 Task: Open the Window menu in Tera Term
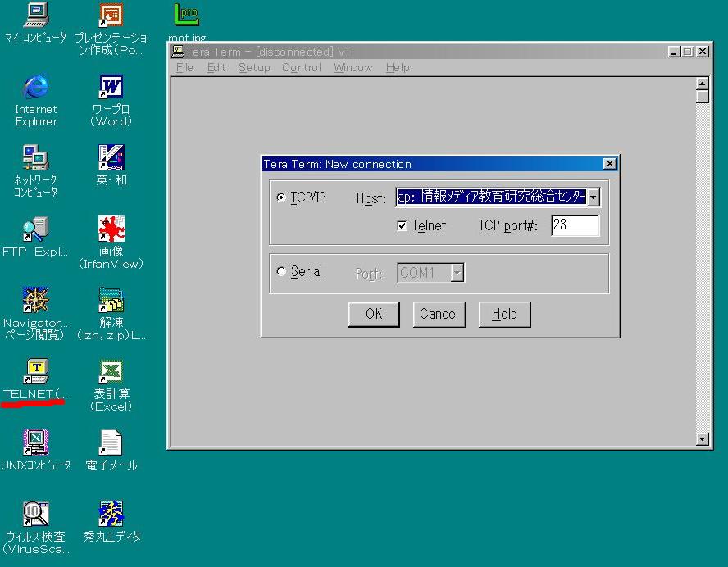pyautogui.click(x=353, y=68)
